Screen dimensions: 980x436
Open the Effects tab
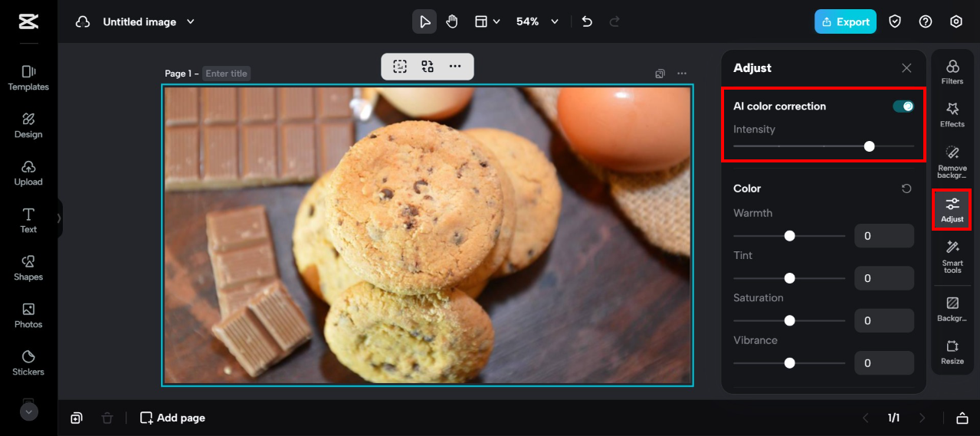952,115
